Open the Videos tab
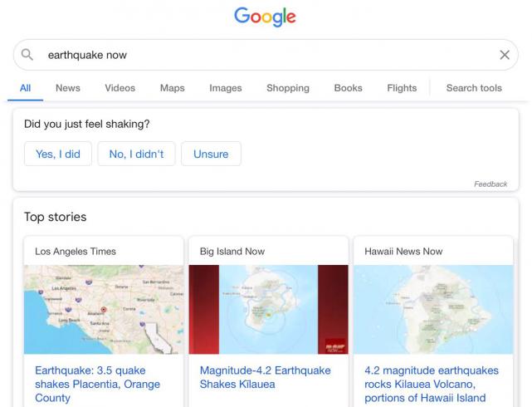The image size is (532, 407). click(120, 88)
